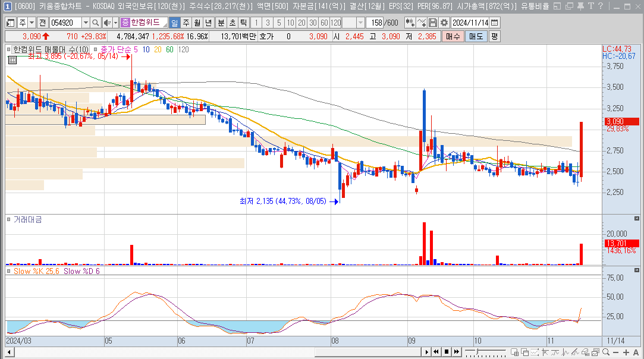Select interval preset 30
The height and width of the screenshot is (359, 644).
(313, 23)
